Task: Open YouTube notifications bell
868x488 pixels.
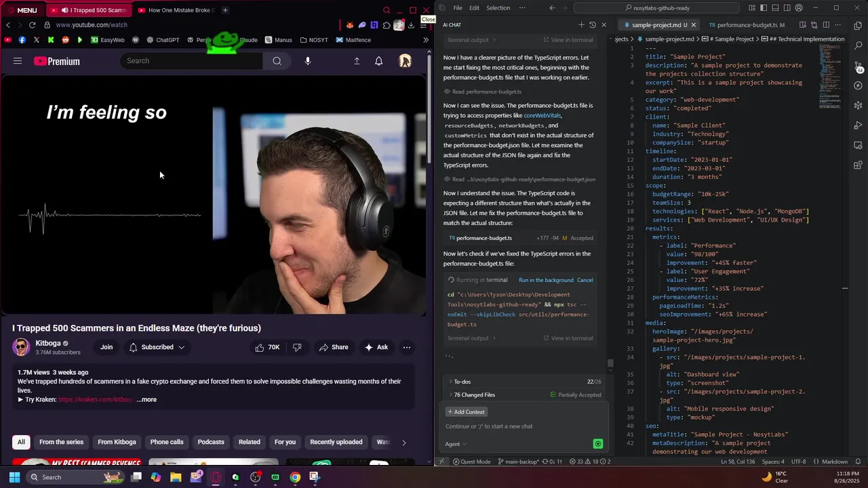Action: [378, 61]
